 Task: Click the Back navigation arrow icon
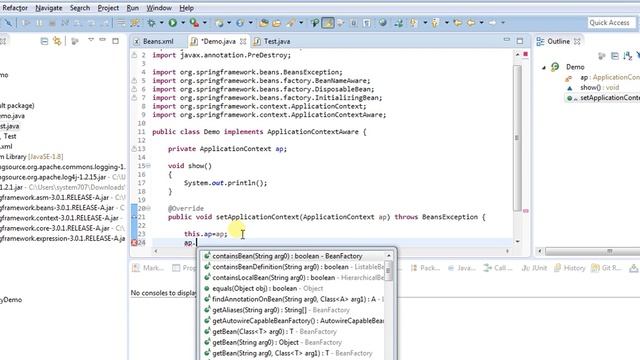tap(471, 23)
